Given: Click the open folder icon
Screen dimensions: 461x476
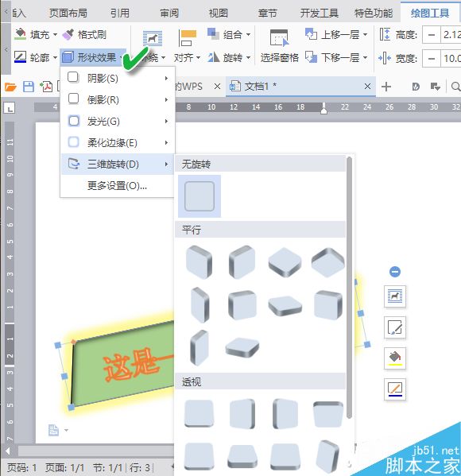Looking at the screenshot, I should pyautogui.click(x=10, y=87).
